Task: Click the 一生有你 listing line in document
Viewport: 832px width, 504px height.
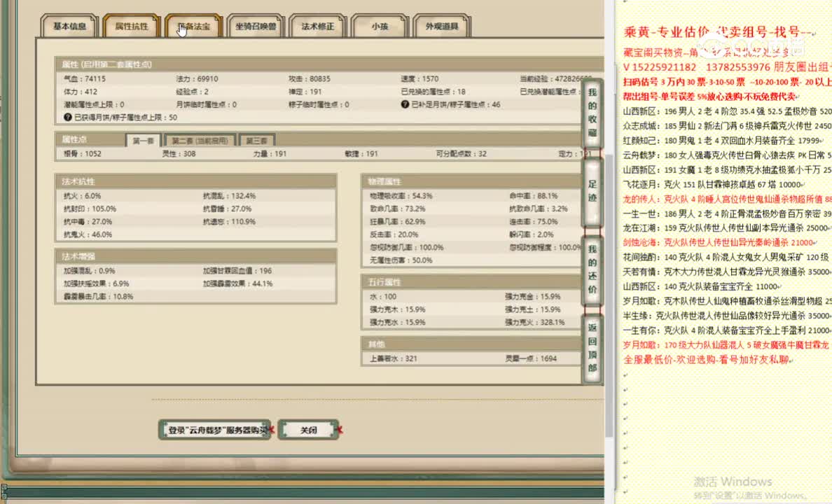Action: (727, 330)
